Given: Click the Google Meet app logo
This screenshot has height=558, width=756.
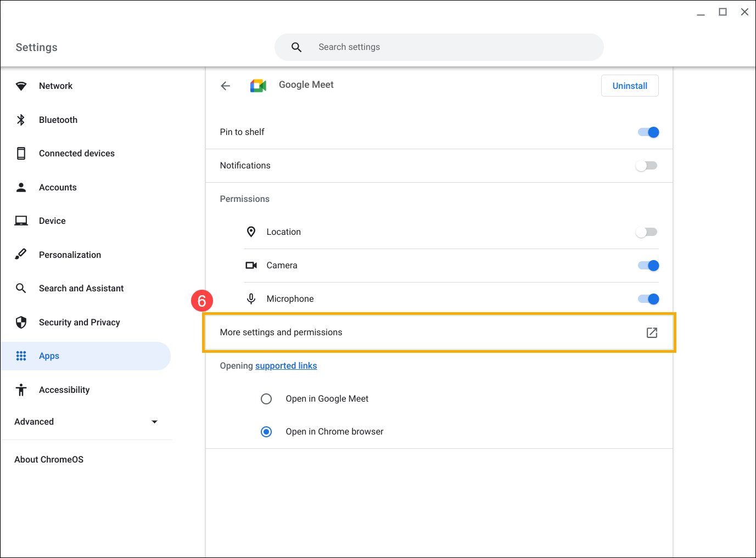Looking at the screenshot, I should [x=258, y=86].
